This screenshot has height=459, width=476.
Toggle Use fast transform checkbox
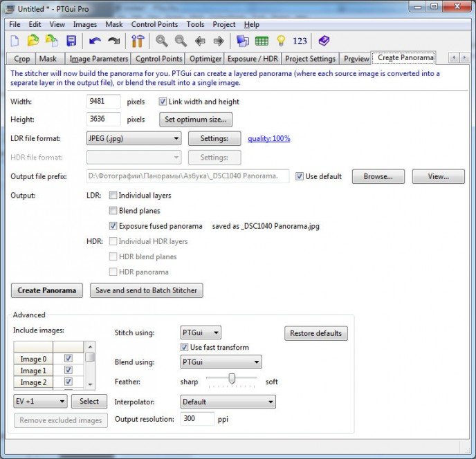pyautogui.click(x=184, y=347)
